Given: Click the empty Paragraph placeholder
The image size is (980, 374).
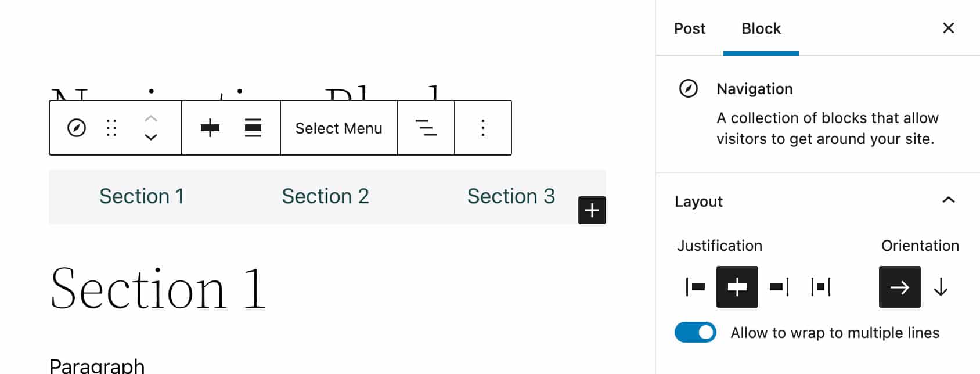Looking at the screenshot, I should point(97,365).
